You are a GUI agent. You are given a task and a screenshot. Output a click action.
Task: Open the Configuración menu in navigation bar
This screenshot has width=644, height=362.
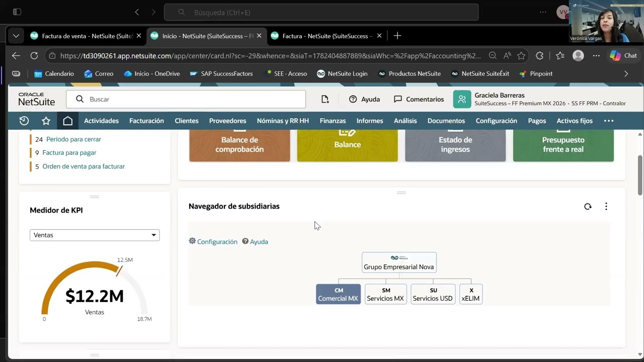(497, 121)
